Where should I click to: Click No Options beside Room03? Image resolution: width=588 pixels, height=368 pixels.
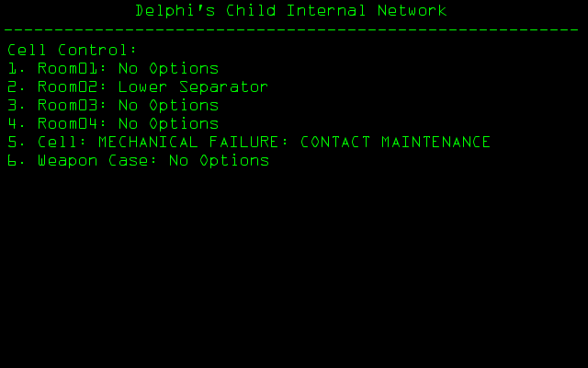[168, 106]
